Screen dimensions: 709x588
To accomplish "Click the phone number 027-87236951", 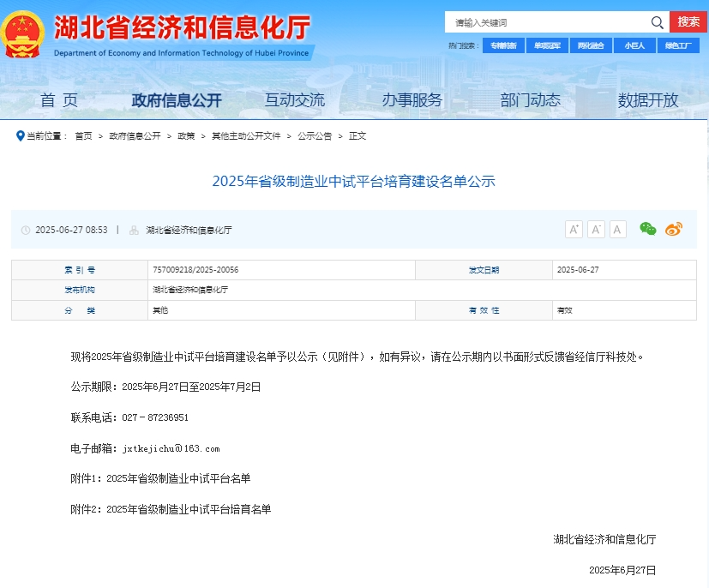I will [x=155, y=417].
